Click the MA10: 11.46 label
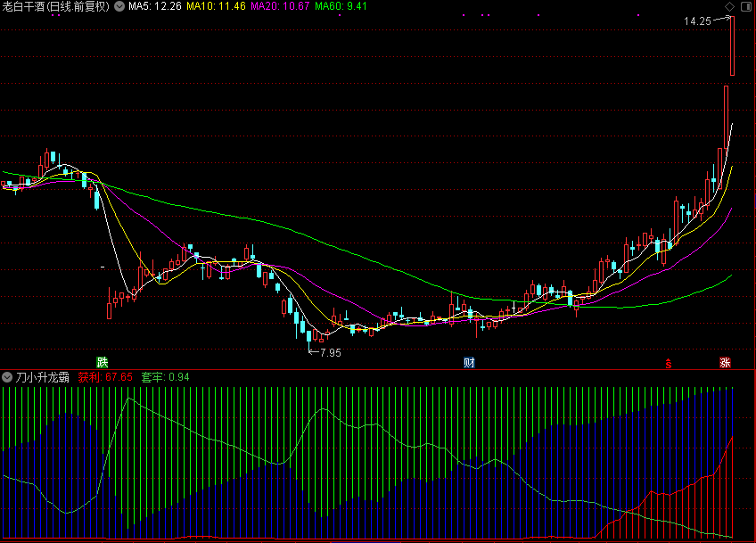This screenshot has height=543, width=756. point(216,6)
